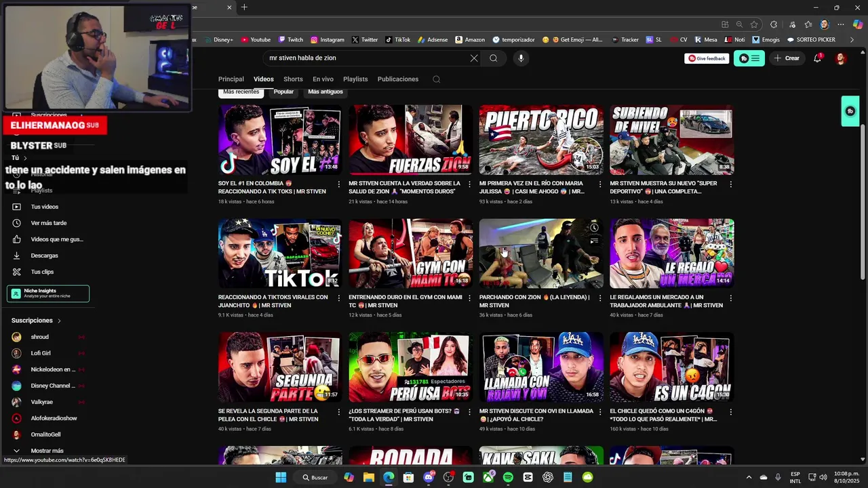The height and width of the screenshot is (488, 868).
Task: Clear the YouTube search box text
Action: [474, 58]
